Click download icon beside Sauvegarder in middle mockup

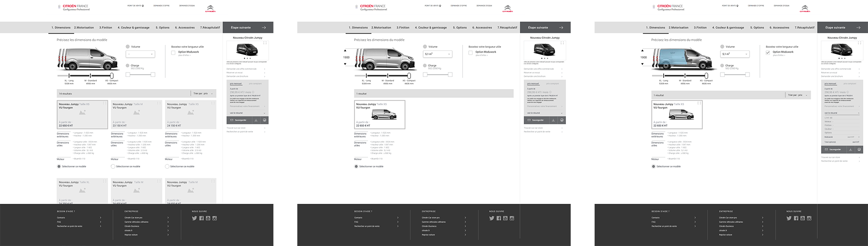pyautogui.click(x=553, y=120)
